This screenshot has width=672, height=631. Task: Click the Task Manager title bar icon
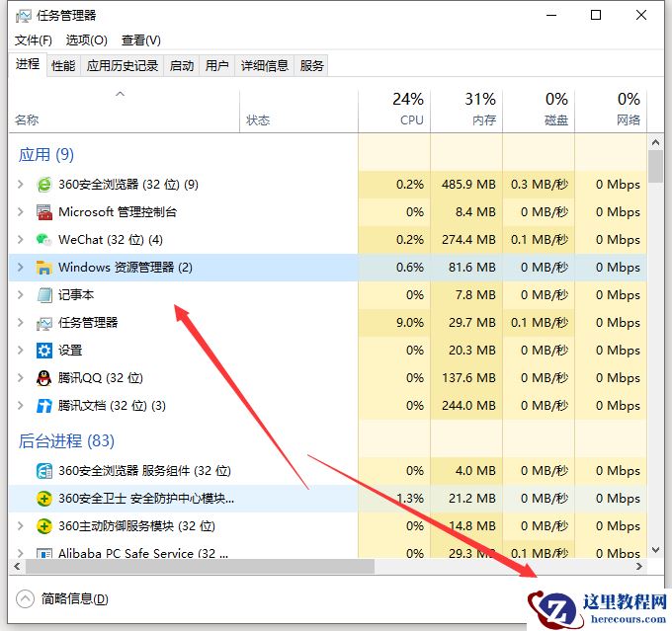(23, 16)
